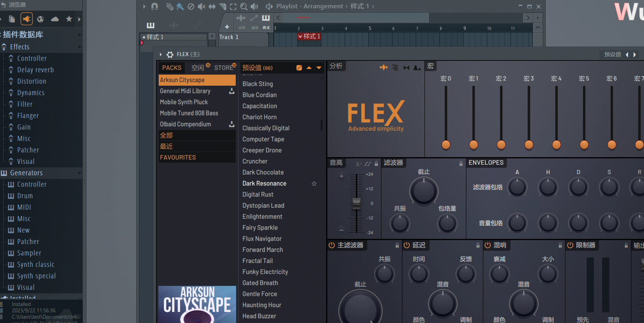644x323 pixels.
Task: Select the paint brush tool in Playlist
Action: click(x=180, y=6)
